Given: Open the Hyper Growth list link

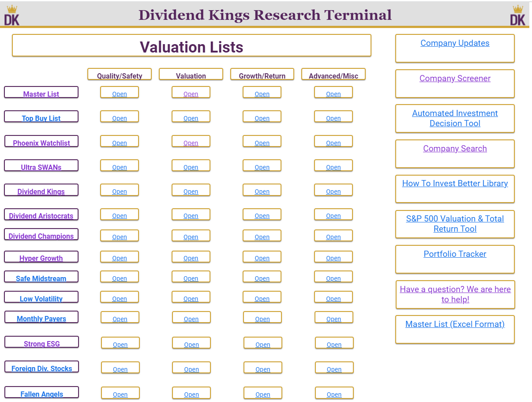Looking at the screenshot, I should click(41, 258).
